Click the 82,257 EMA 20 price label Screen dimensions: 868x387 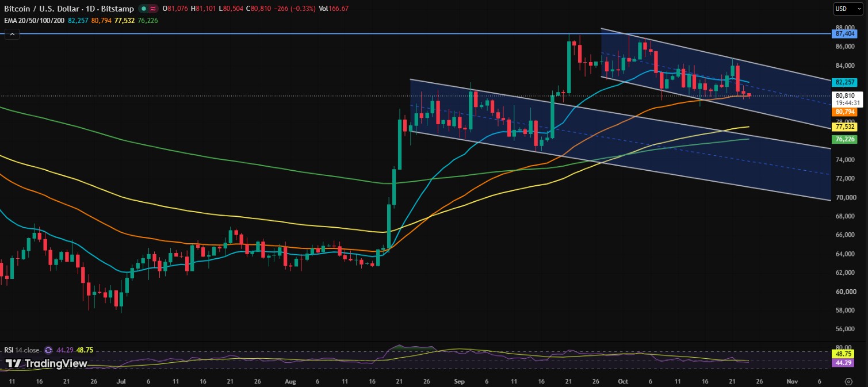844,82
